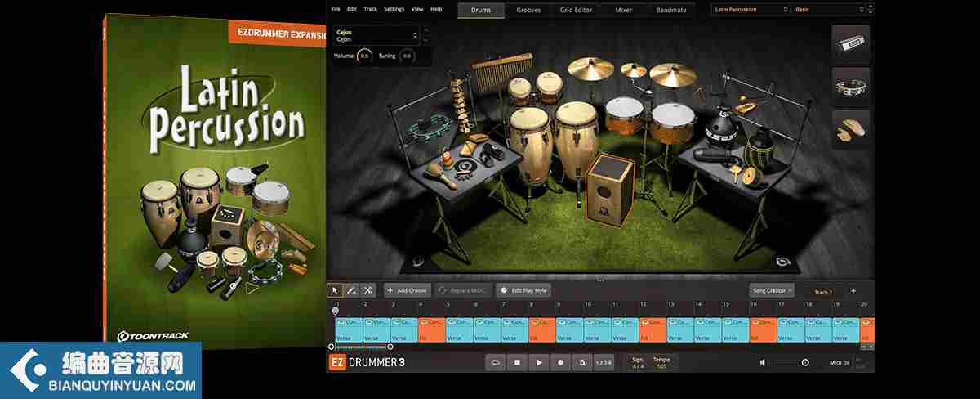This screenshot has width=980, height=399.
Task: Add a new track with plus icon
Action: (853, 290)
